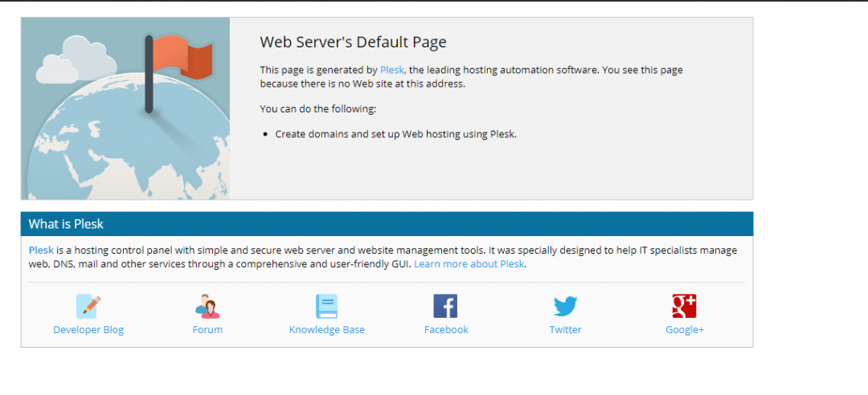Open 'Learn more about Plesk' link
Viewport: 868px width, 395px height.
pyautogui.click(x=469, y=264)
